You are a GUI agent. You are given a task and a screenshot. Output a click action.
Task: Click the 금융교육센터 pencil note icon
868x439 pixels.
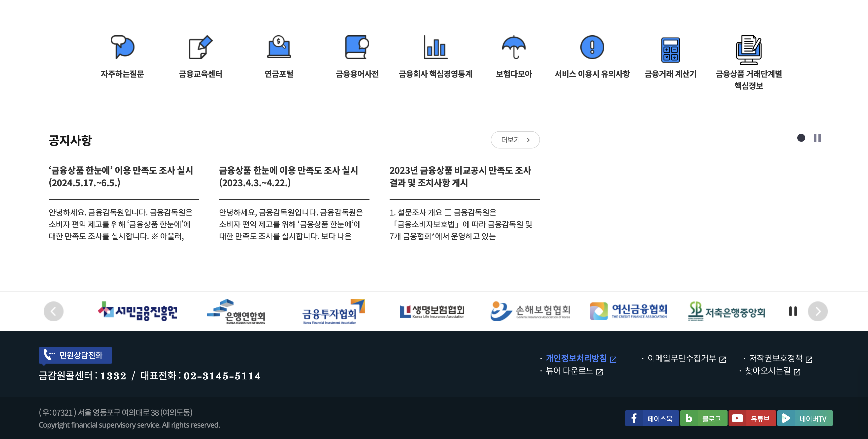point(200,47)
